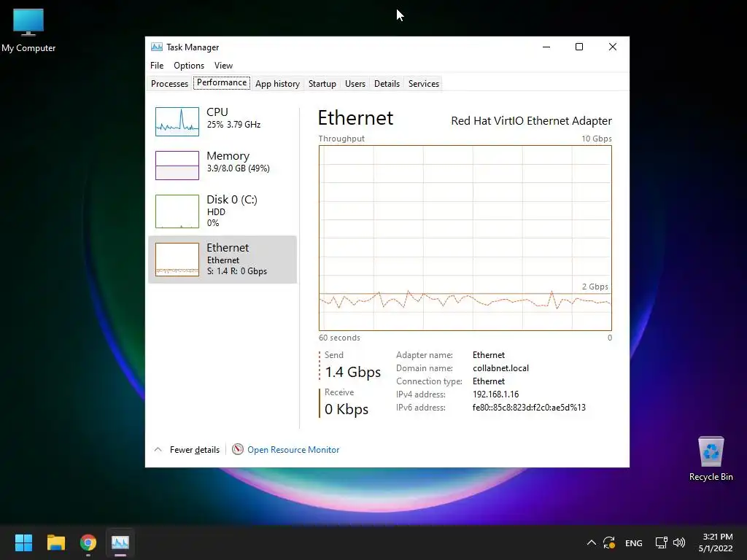The height and width of the screenshot is (560, 747).
Task: Switch to the Details tab
Action: pos(387,84)
